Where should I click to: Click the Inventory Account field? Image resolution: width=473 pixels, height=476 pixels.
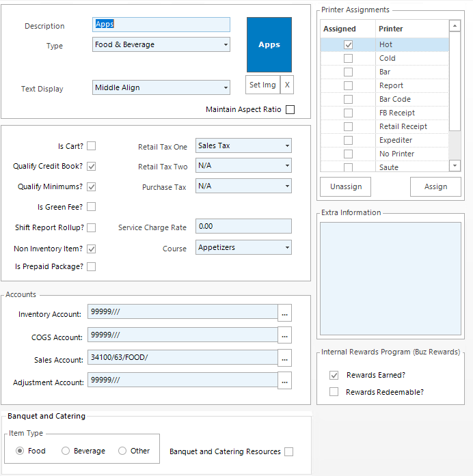pyautogui.click(x=183, y=312)
